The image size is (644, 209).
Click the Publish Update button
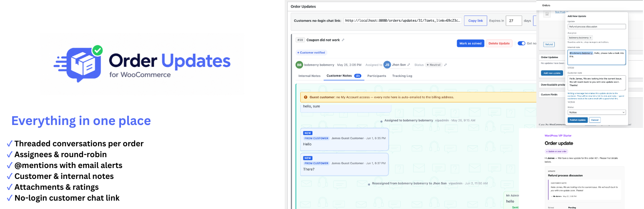coord(578,120)
